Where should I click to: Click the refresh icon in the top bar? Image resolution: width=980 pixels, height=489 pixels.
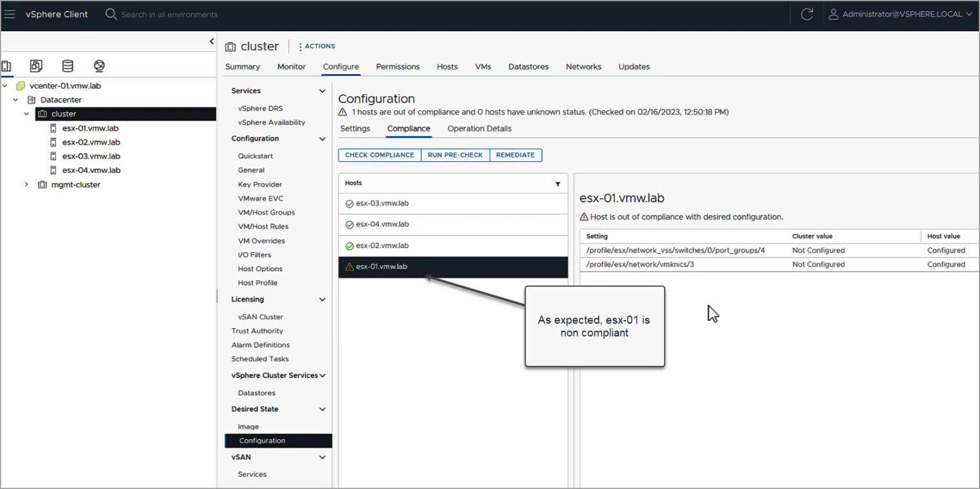click(806, 14)
